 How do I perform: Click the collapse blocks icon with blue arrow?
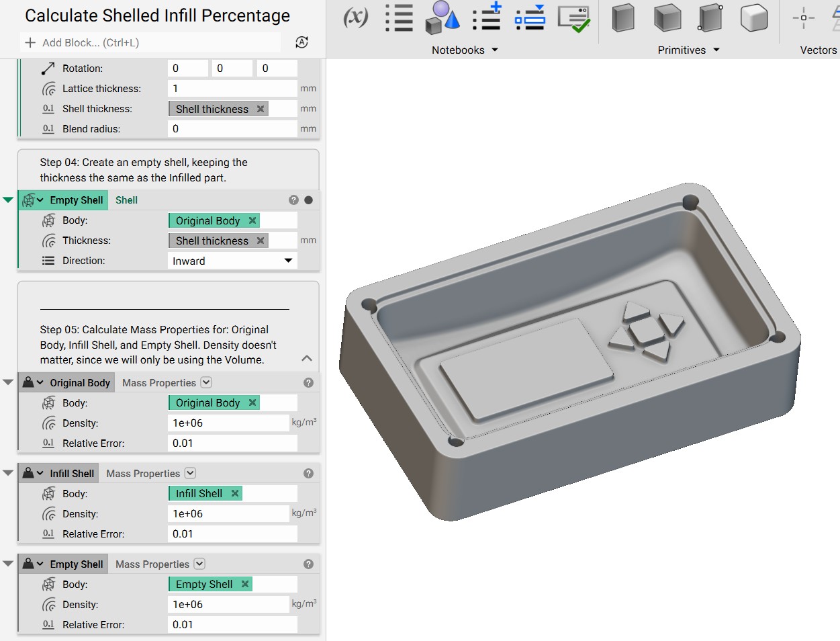pos(530,18)
